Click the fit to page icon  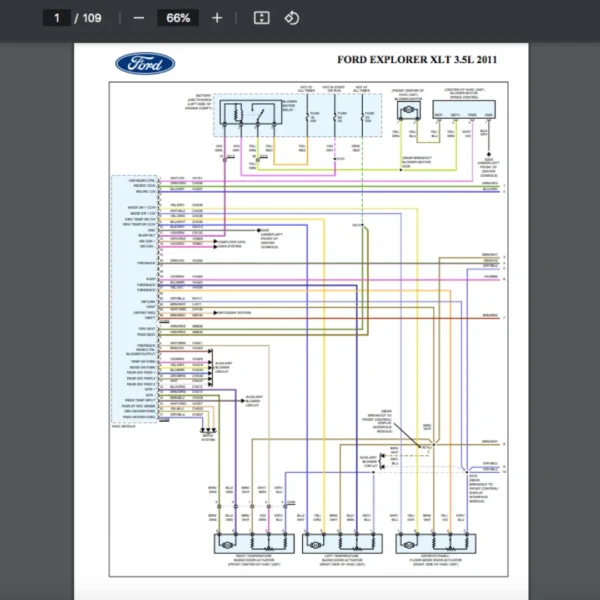(x=261, y=18)
